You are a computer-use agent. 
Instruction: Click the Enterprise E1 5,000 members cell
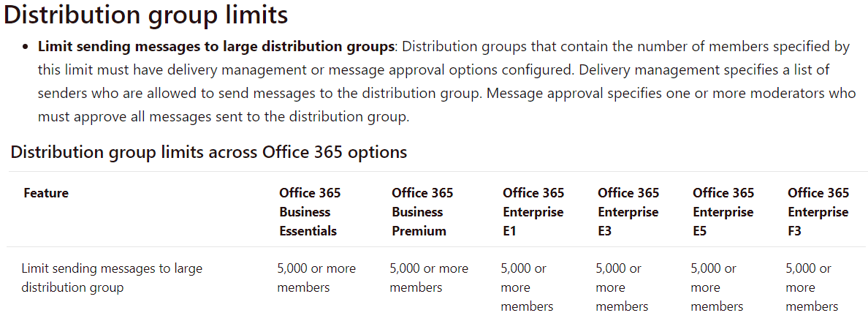click(524, 288)
